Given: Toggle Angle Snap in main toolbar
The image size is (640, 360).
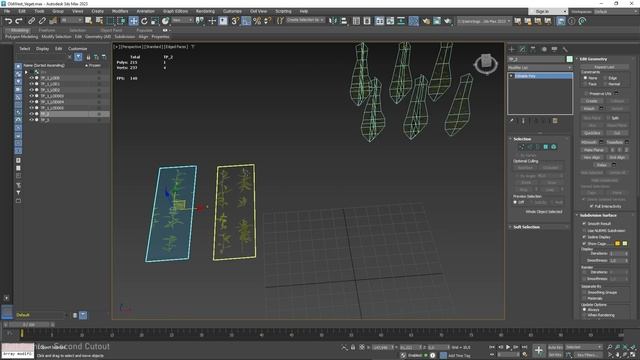Looking at the screenshot, I should pos(246,21).
